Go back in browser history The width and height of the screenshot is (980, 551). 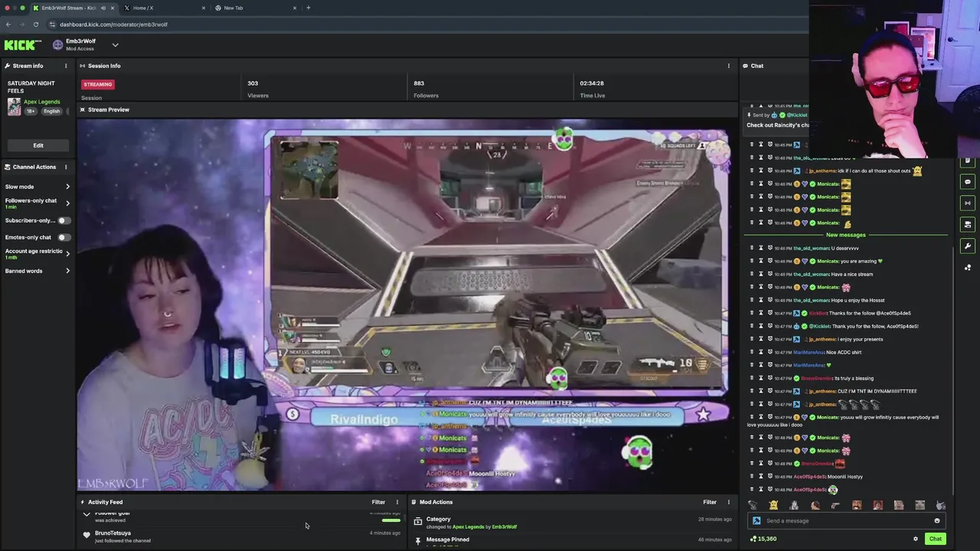pyautogui.click(x=8, y=24)
